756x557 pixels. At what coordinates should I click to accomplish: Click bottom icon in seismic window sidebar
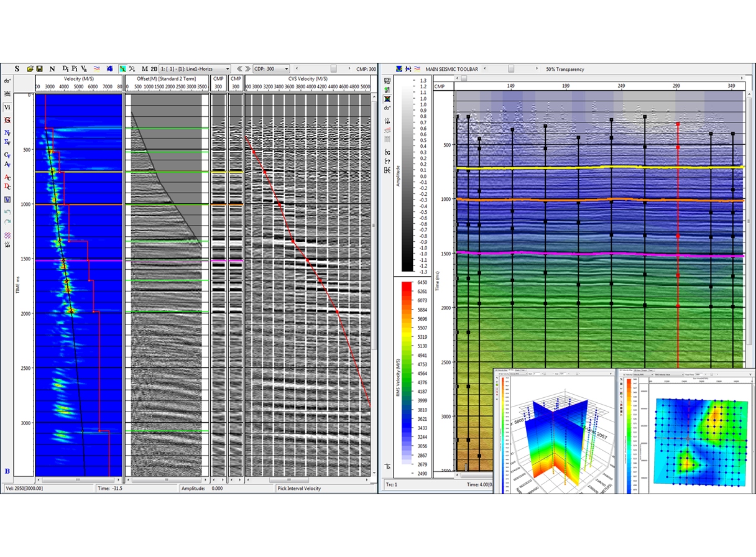(387, 466)
